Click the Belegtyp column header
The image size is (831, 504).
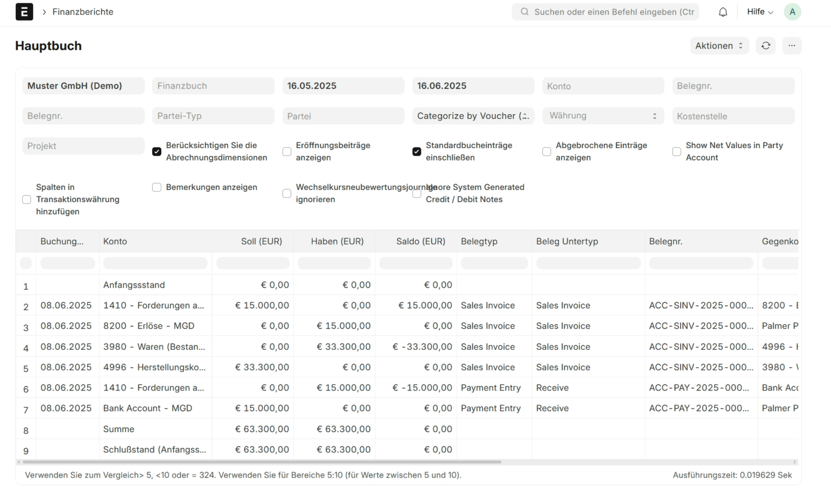pyautogui.click(x=494, y=242)
